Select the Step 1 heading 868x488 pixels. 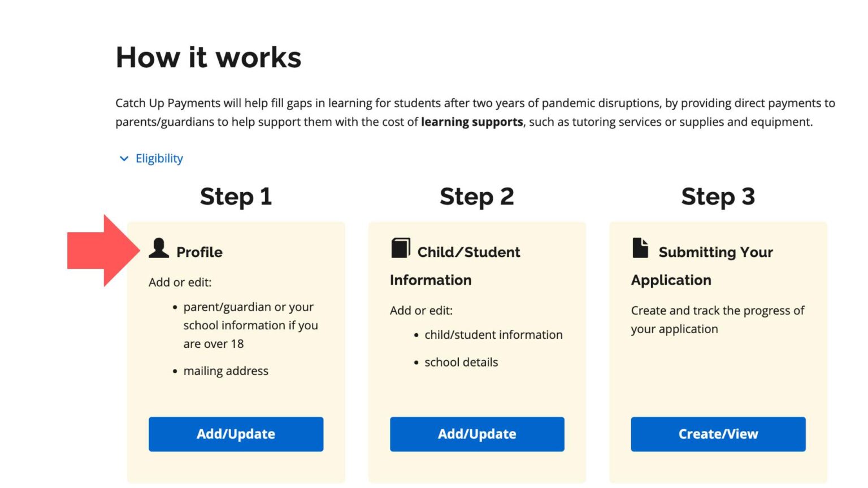236,197
